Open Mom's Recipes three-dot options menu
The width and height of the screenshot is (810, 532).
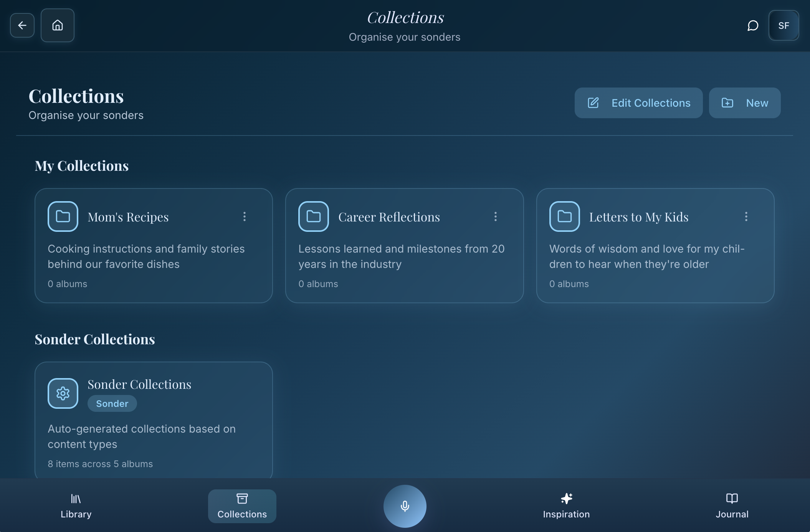pos(245,216)
